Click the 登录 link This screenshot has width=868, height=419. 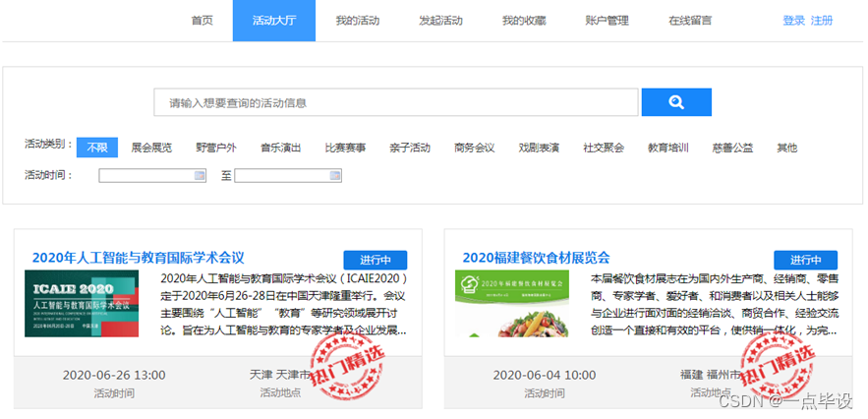(794, 21)
